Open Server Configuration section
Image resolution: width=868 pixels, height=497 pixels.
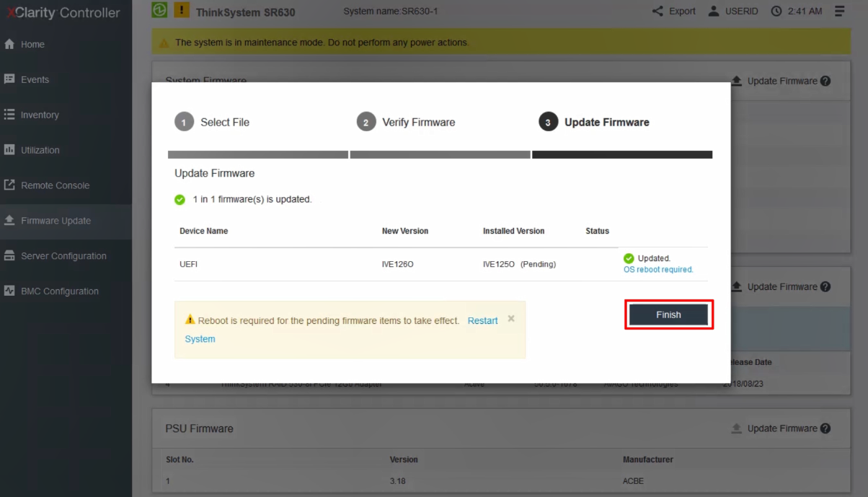(x=63, y=256)
